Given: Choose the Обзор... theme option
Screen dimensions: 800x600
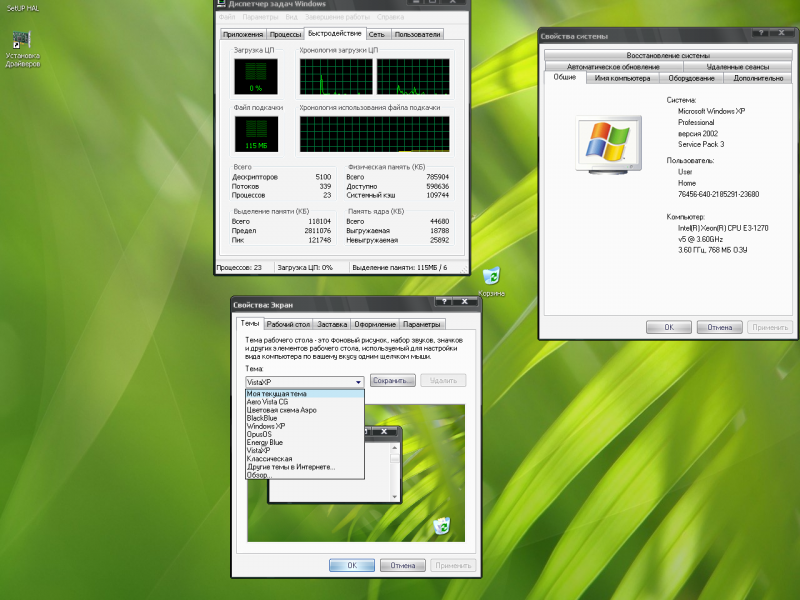Looking at the screenshot, I should 305,475.
